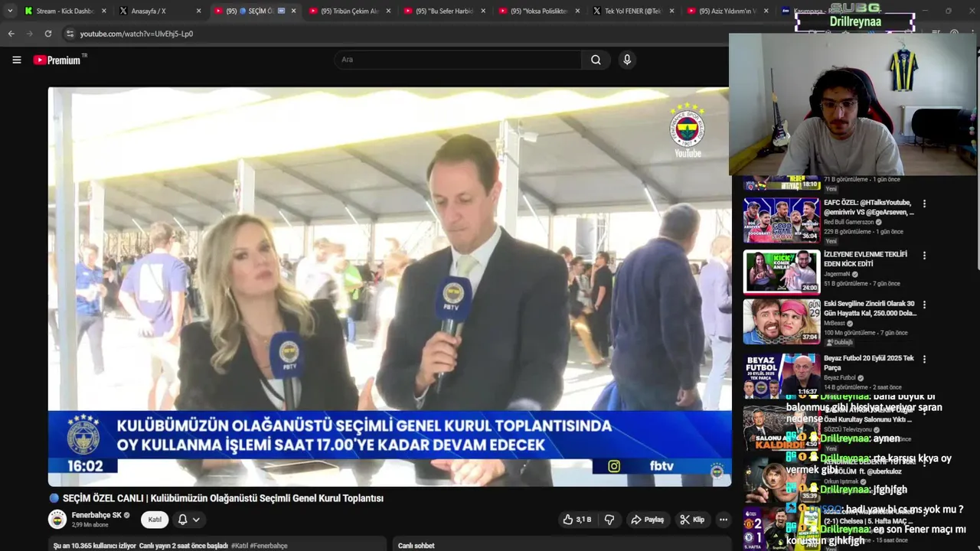
Task: Open the Chelsea '5. Hafta MAÇ' video thumbnail
Action: [x=782, y=530]
